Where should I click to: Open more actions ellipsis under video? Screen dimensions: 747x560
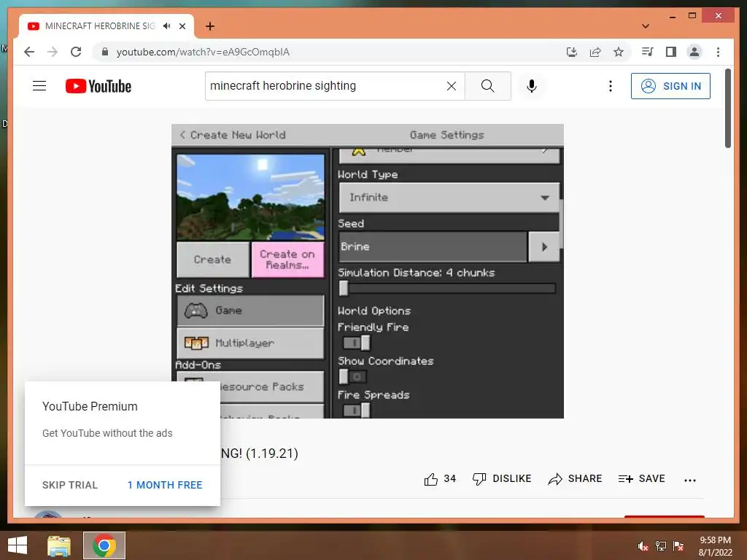(x=690, y=480)
